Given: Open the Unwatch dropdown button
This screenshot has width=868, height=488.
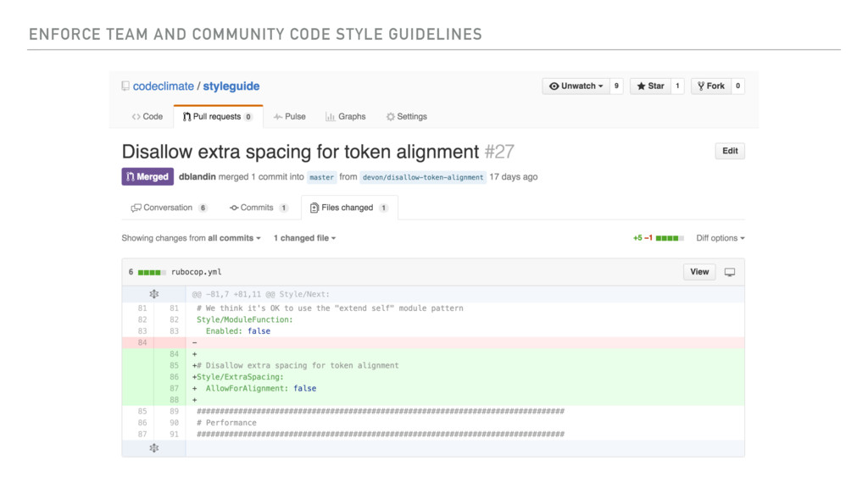Looking at the screenshot, I should [576, 86].
